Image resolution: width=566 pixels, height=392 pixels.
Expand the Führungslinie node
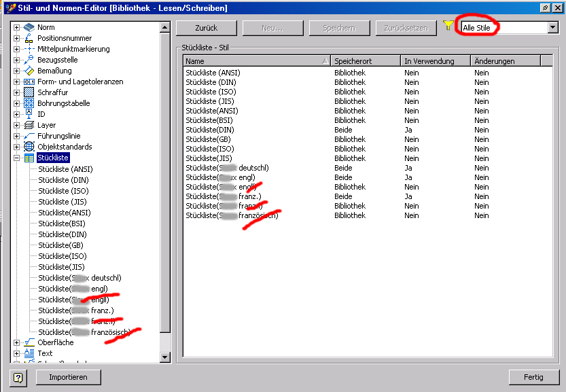pos(16,136)
